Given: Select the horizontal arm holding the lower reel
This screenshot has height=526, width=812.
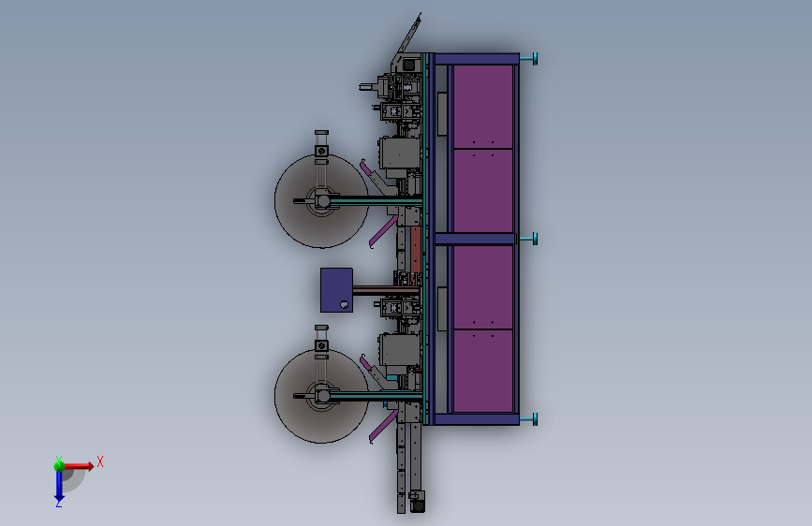Looking at the screenshot, I should point(376,396).
